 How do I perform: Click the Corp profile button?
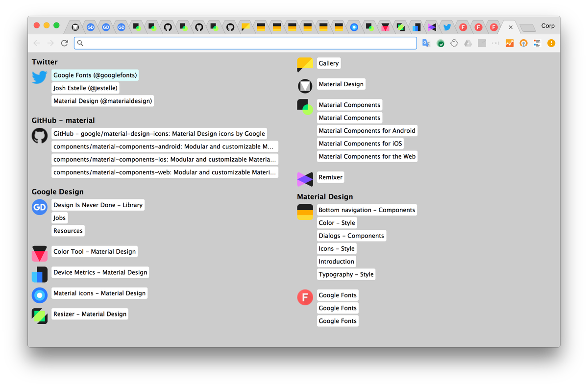point(548,26)
